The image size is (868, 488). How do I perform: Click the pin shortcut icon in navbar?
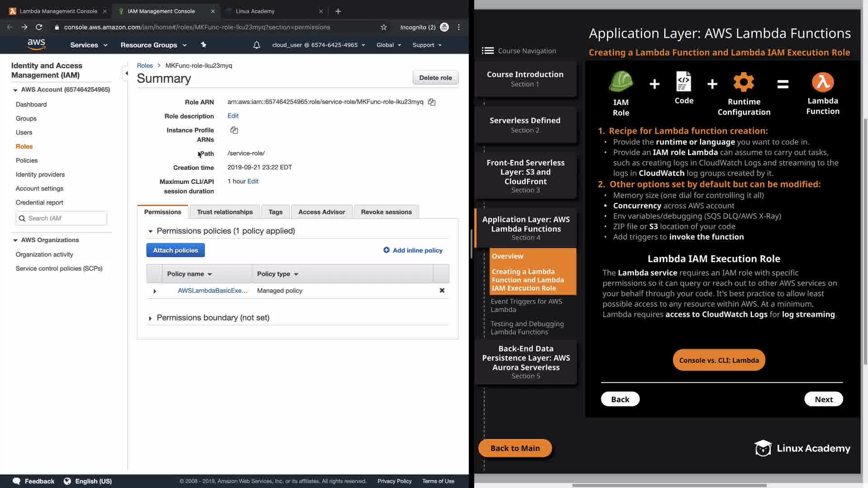[x=203, y=45]
